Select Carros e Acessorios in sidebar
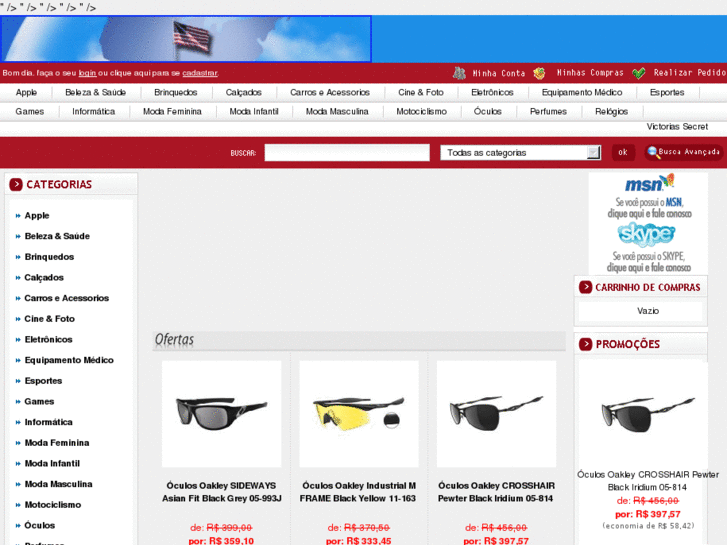727x545 pixels. [x=67, y=298]
